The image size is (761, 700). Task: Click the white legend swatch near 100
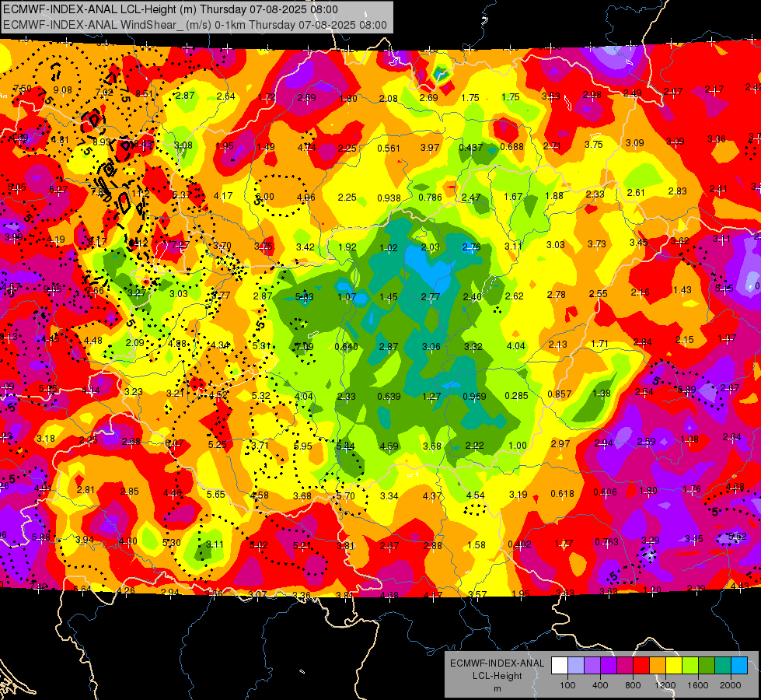[x=559, y=666]
